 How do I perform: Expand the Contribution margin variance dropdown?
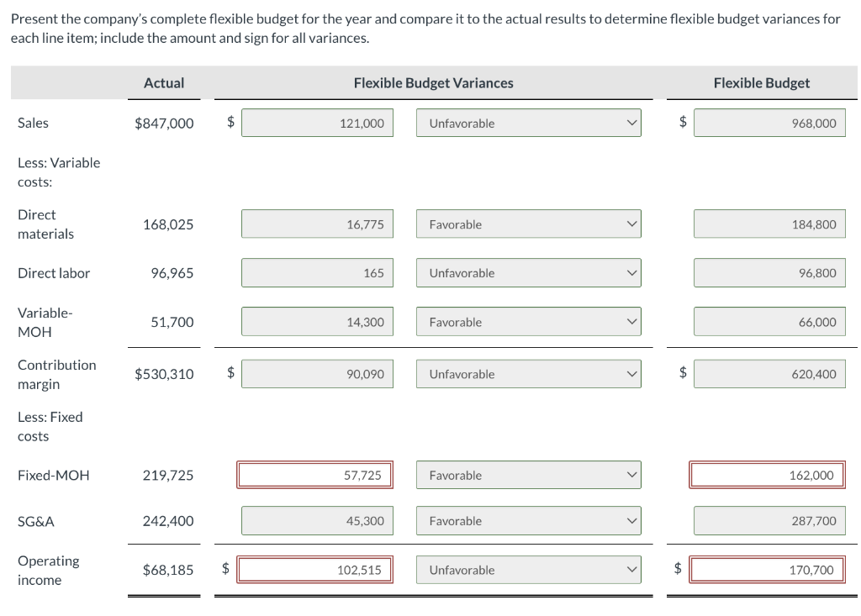(528, 374)
